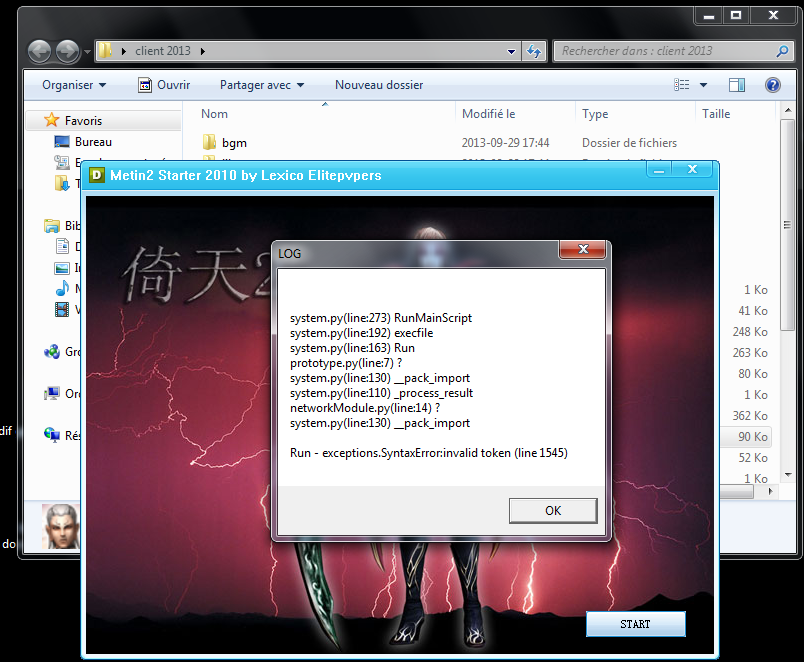Click the '248 Ko' size cell
Viewport: 804px width, 662px height.
(750, 332)
